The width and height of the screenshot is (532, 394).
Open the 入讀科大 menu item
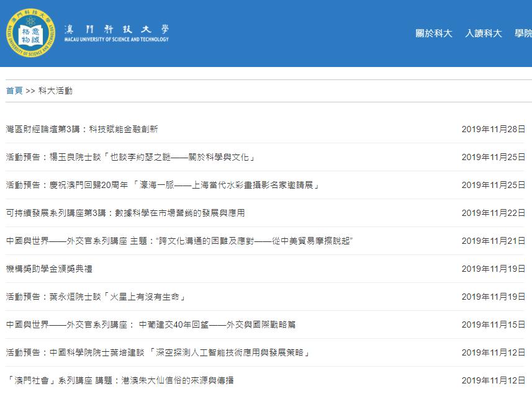(484, 34)
